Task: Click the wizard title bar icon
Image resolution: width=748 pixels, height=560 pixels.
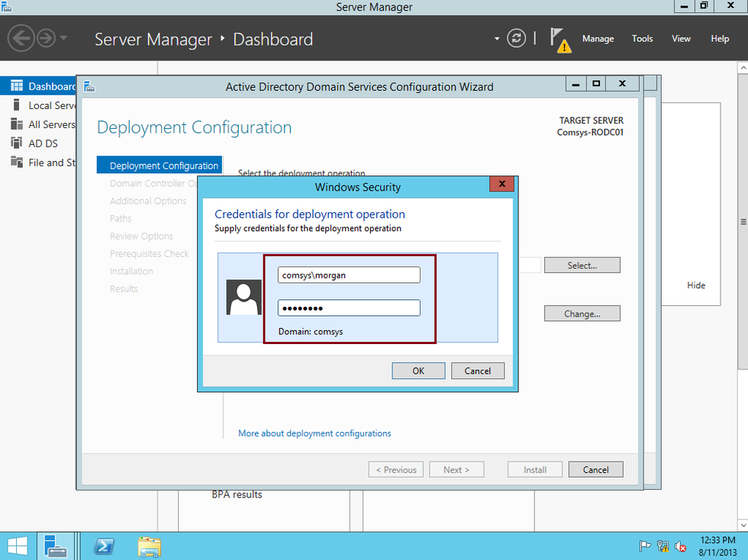Action: 89,86
